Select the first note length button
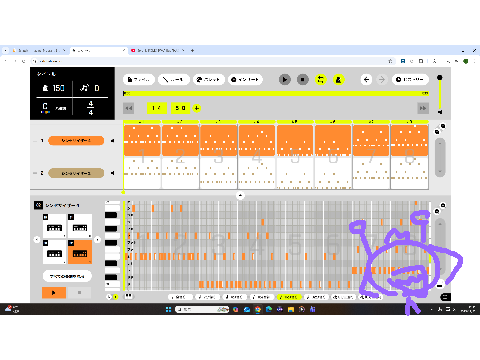This screenshot has width=480, height=360. [x=180, y=297]
